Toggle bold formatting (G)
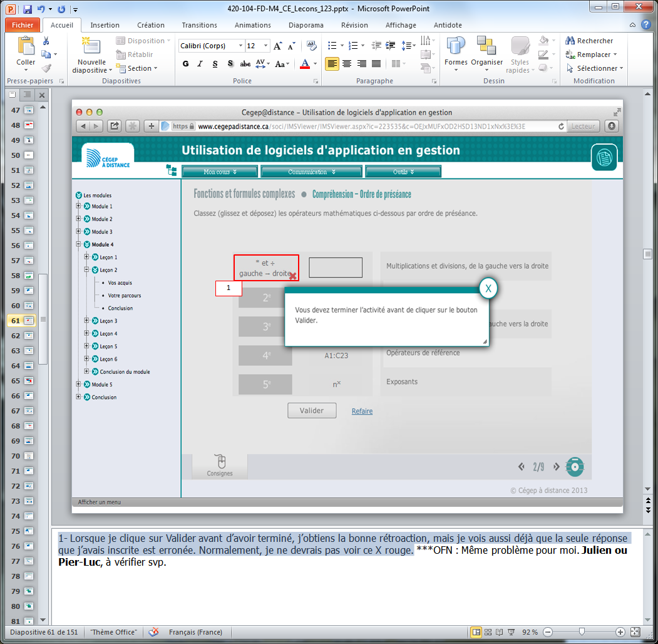The image size is (658, 644). tap(185, 64)
